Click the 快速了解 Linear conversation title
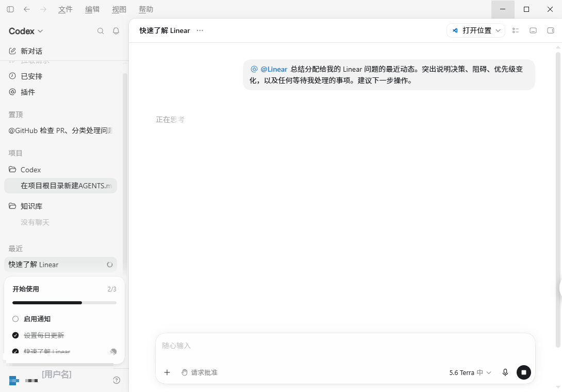Image resolution: width=562 pixels, height=392 pixels. [164, 30]
